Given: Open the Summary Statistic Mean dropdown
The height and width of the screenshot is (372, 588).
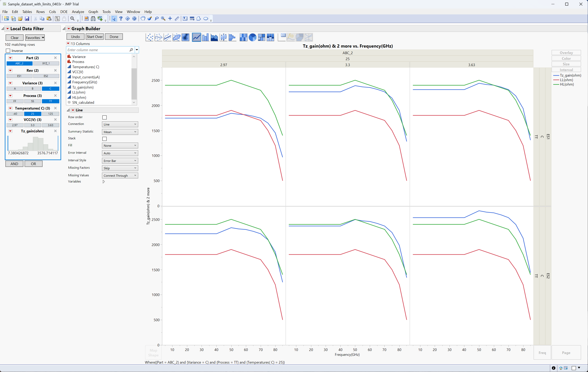Looking at the screenshot, I should [x=120, y=132].
